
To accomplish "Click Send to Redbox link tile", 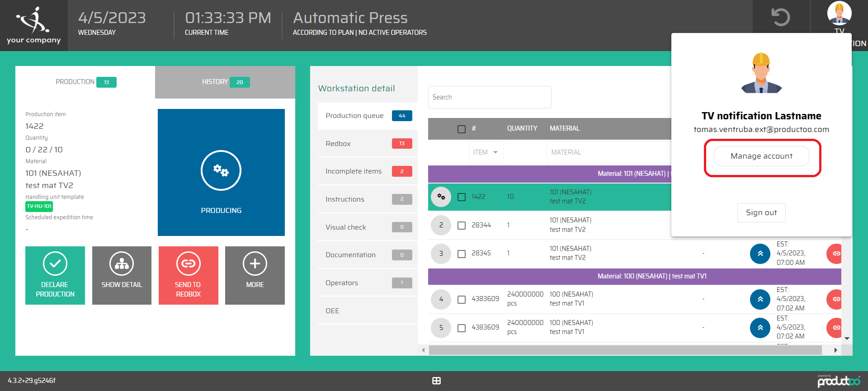I will pos(188,275).
